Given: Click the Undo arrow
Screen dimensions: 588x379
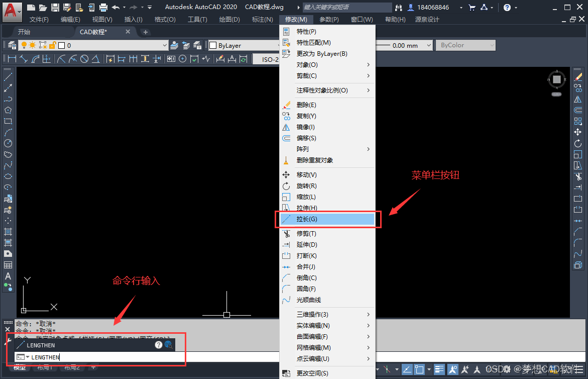Looking at the screenshot, I should pos(116,7).
